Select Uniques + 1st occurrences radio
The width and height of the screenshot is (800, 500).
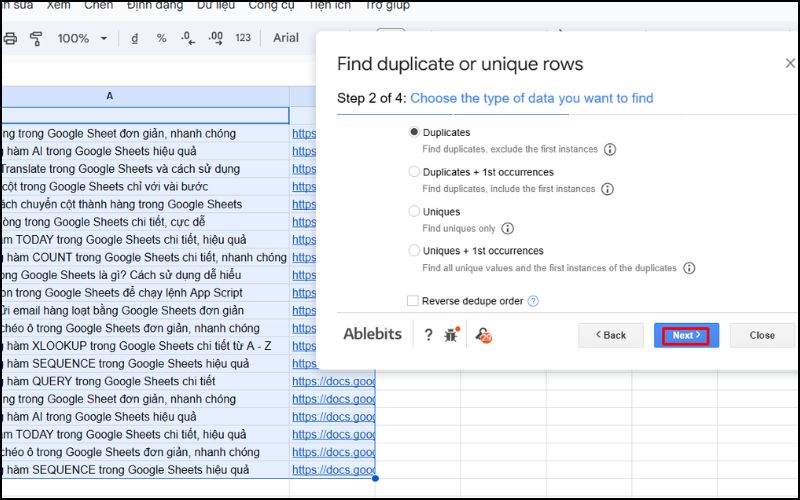[414, 251]
